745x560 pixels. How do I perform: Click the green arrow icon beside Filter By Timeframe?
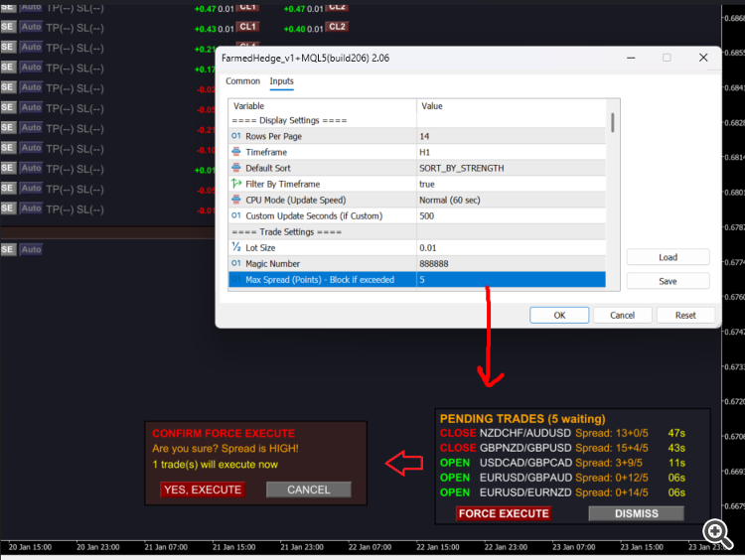235,184
